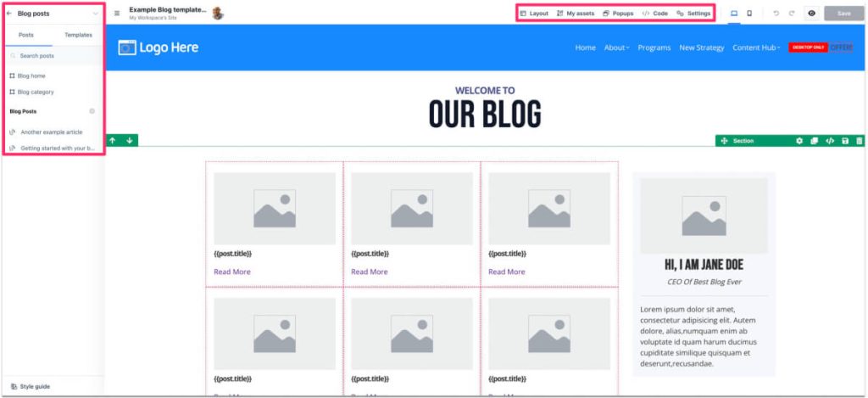Select the OUR BLOG heading

485,115
